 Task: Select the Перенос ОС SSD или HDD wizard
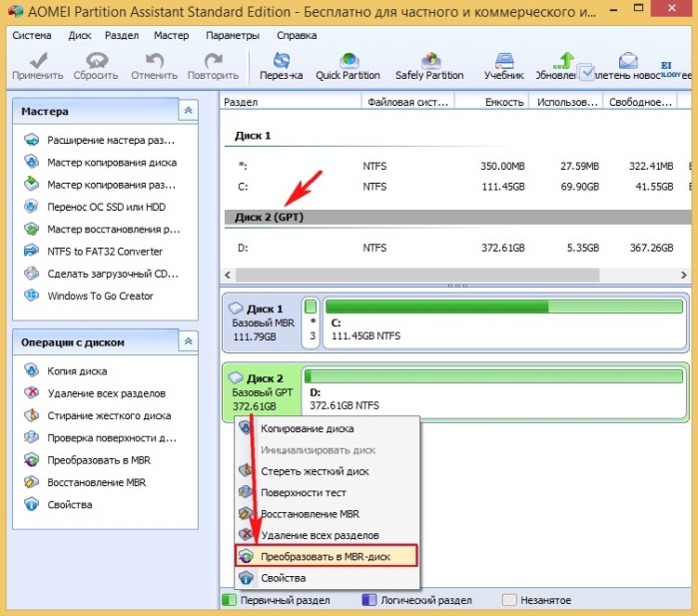[x=106, y=207]
